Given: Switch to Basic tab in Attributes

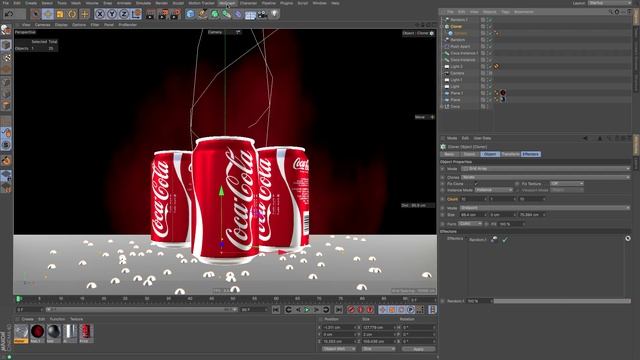Looking at the screenshot, I should coord(449,154).
